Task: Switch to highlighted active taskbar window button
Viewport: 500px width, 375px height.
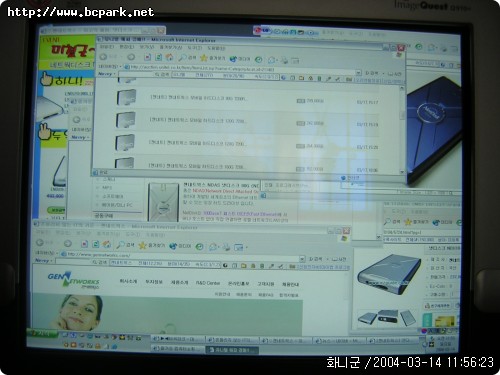Action: click(232, 350)
